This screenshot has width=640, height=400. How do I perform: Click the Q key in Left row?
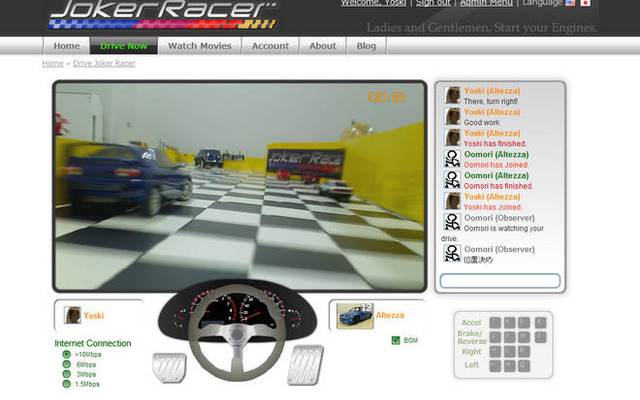(x=524, y=366)
